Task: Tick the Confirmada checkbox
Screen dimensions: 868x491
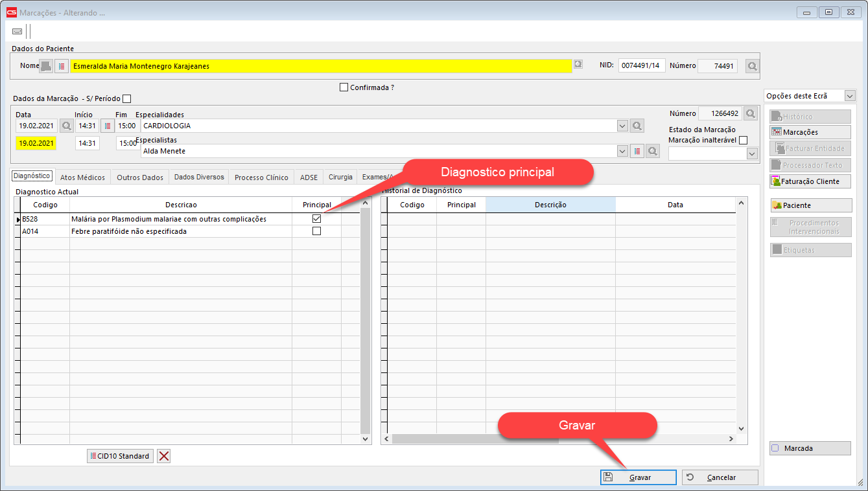Action: (344, 87)
